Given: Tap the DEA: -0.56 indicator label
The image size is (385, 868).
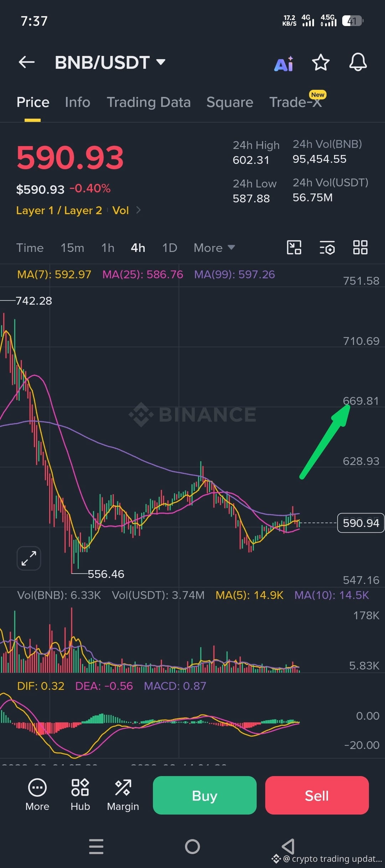Looking at the screenshot, I should [104, 686].
